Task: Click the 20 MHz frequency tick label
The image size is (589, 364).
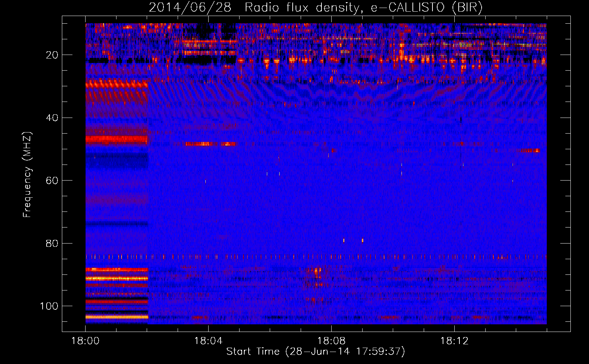Action: click(x=52, y=55)
